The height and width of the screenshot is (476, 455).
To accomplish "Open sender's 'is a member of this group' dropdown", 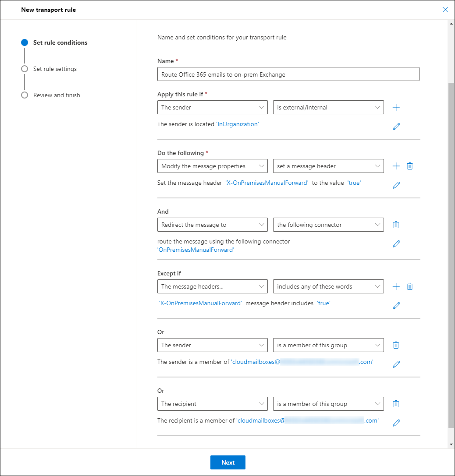I will point(328,345).
